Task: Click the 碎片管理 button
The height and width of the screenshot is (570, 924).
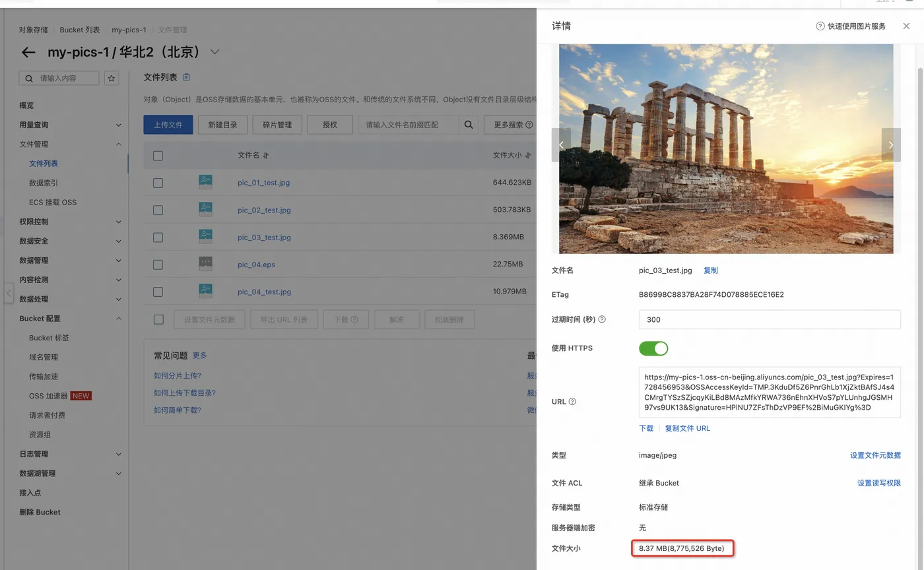Action: (x=277, y=125)
